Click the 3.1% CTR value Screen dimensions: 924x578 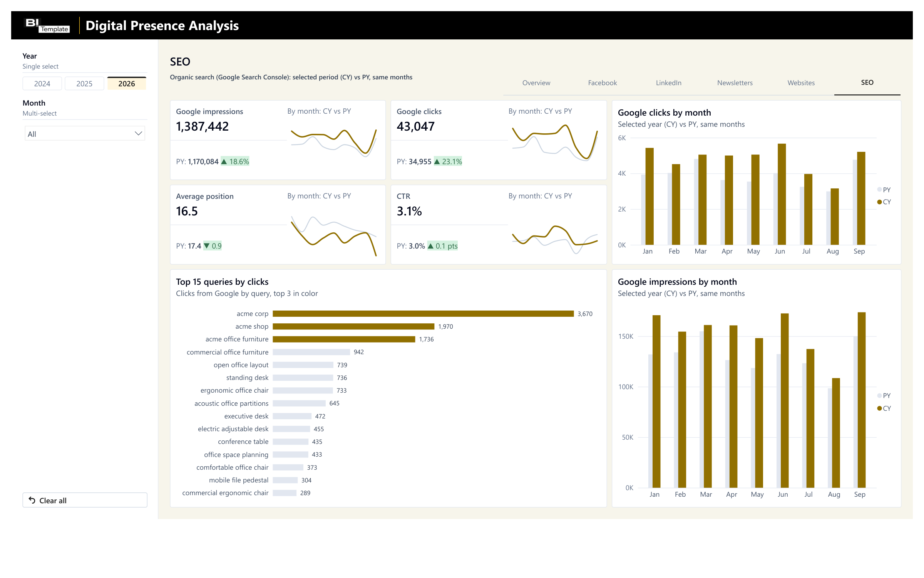[x=409, y=211]
